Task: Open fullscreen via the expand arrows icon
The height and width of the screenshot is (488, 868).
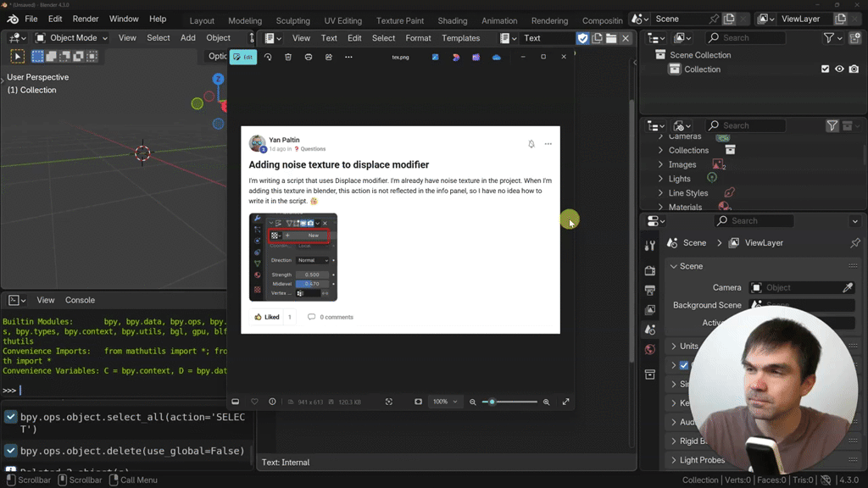Action: (x=565, y=402)
